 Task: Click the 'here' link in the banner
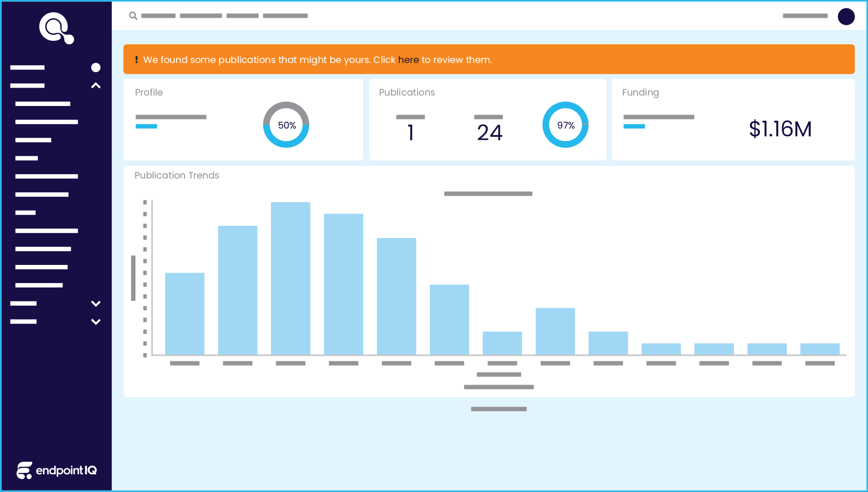[x=408, y=60]
